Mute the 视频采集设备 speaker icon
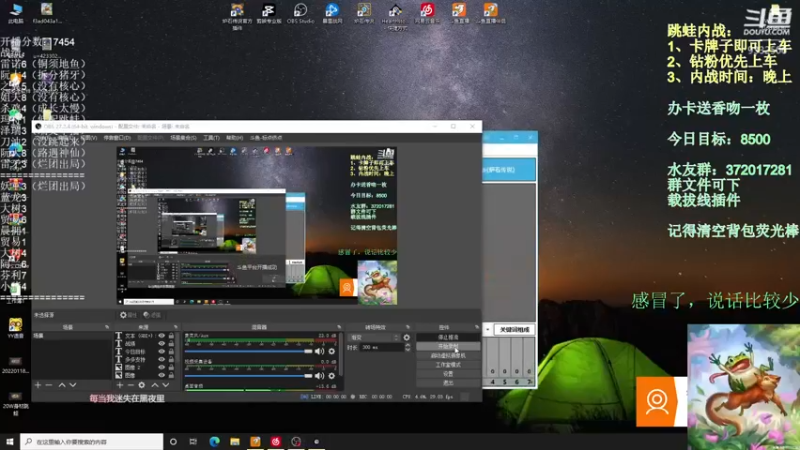The height and width of the screenshot is (450, 800). click(319, 376)
